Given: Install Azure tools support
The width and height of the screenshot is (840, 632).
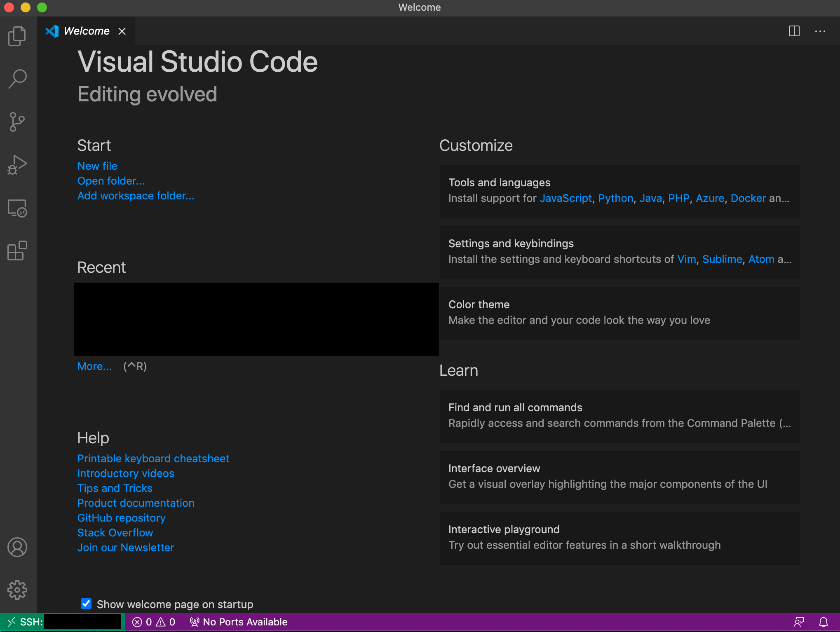Looking at the screenshot, I should (710, 198).
